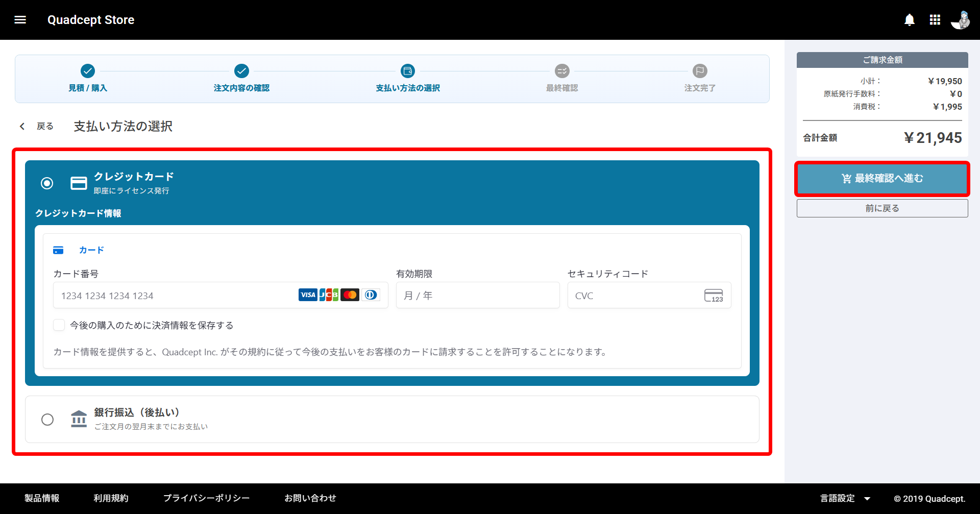Screen dimensions: 980x514
Task: Click the カード tab icon
Action: [58, 250]
